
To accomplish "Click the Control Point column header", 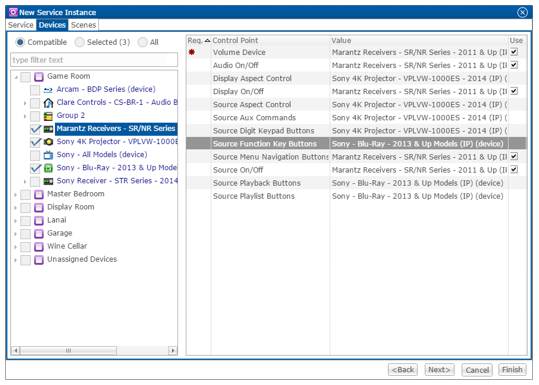I will [x=270, y=41].
